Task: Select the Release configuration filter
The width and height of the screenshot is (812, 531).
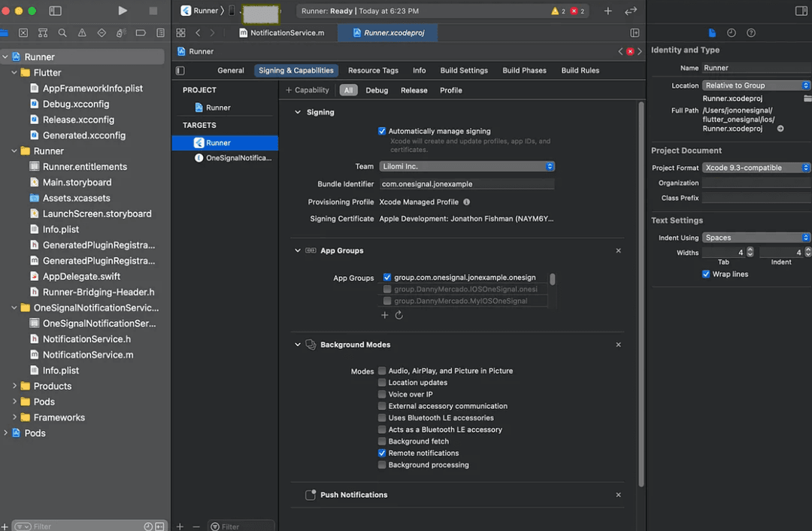Action: tap(413, 90)
